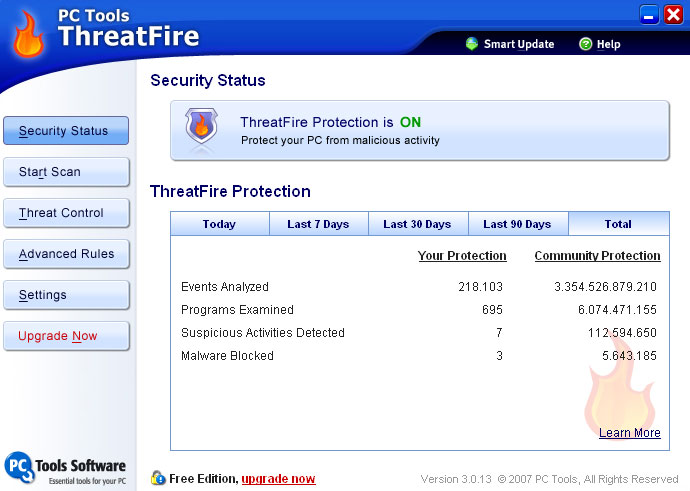The image size is (690, 491).
Task: Open the Last 90 Days tab
Action: (x=517, y=224)
